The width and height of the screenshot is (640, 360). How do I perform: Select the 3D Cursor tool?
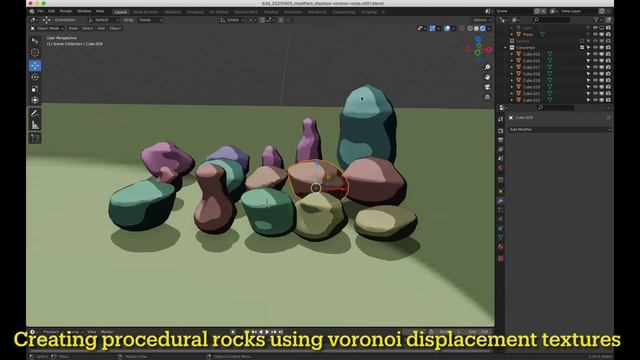tap(35, 52)
